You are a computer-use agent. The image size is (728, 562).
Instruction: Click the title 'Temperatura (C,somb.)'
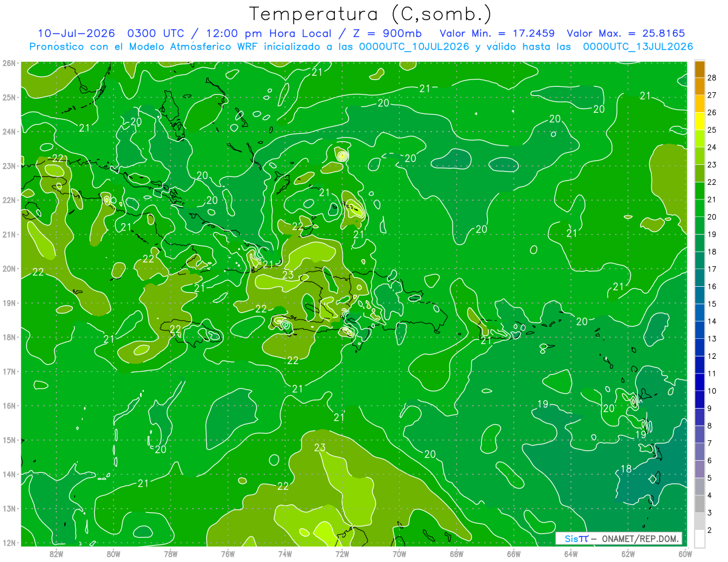(370, 15)
